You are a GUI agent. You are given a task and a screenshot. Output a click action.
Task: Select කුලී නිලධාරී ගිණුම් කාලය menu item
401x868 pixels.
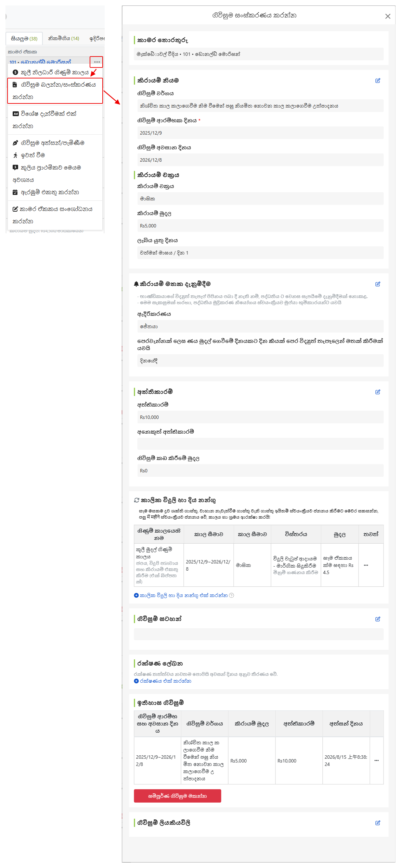(51, 72)
